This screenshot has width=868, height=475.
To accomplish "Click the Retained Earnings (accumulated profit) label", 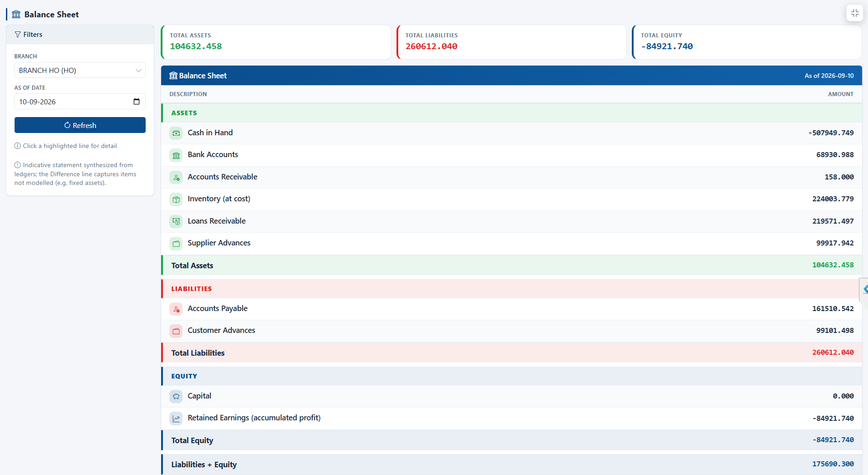I will 254,418.
